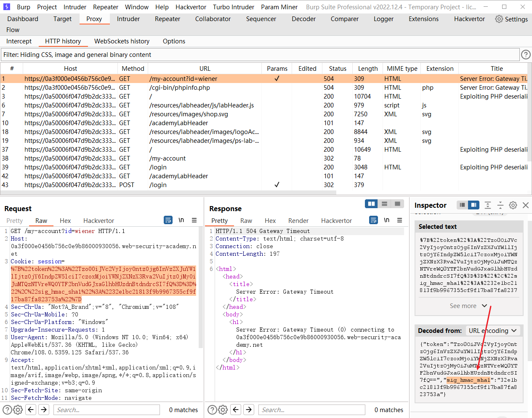This screenshot has width=532, height=418.
Task: Open the Project menu
Action: tap(47, 7)
